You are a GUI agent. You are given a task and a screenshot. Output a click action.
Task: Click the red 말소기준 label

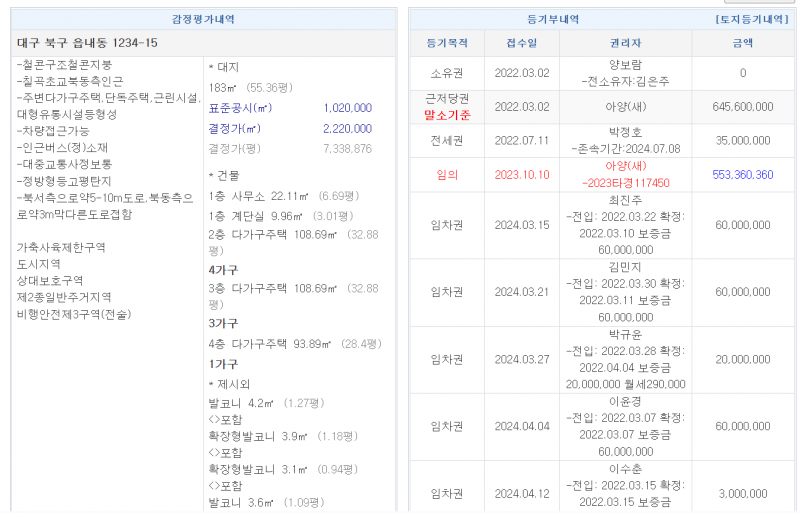pos(446,115)
